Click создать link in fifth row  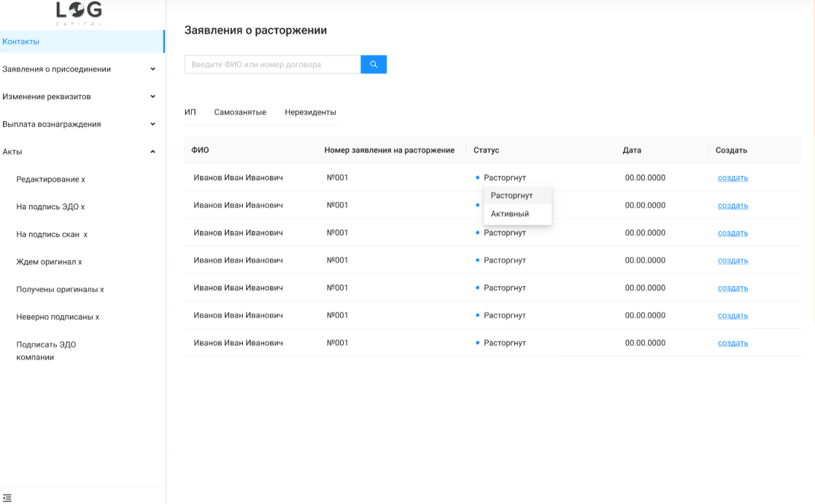point(733,288)
